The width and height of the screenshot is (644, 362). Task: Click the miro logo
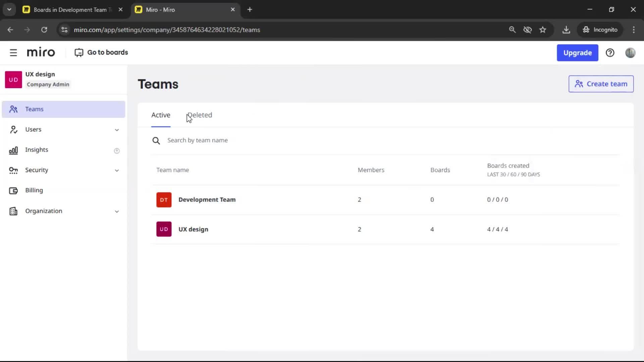(x=41, y=52)
